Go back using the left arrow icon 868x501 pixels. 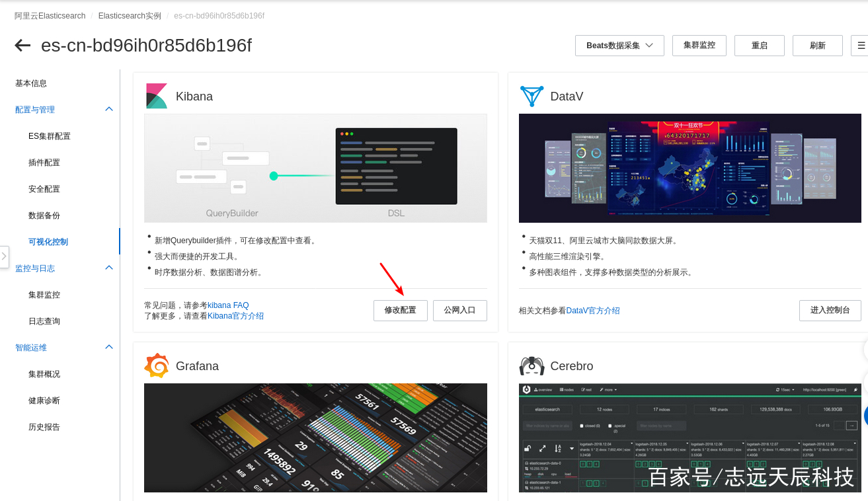click(x=22, y=45)
